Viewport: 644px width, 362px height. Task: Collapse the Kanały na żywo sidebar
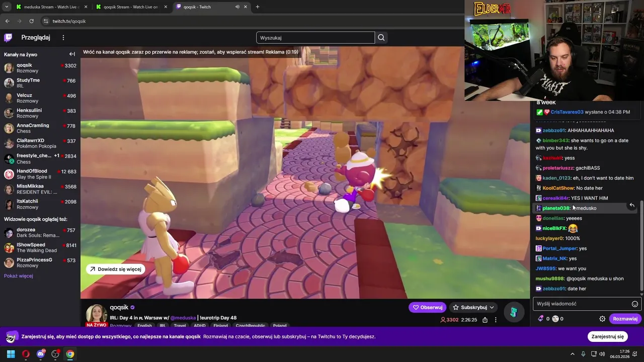(x=72, y=54)
